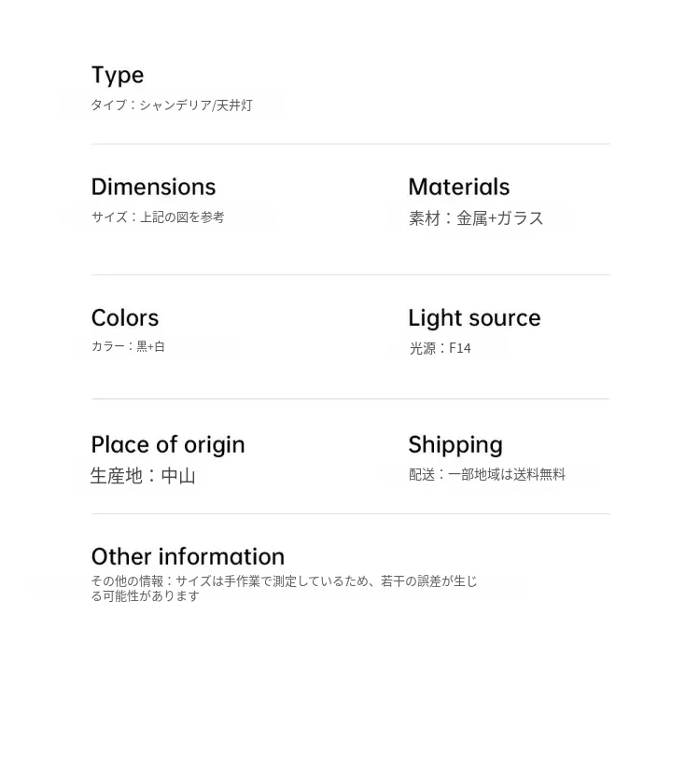Select the 生産地：中山 text
Image resolution: width=700 pixels, height=783 pixels.
point(143,476)
